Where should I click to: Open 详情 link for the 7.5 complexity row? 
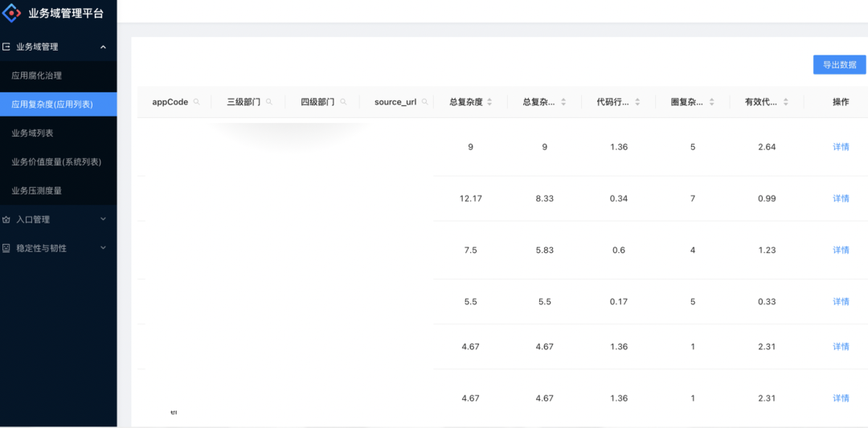point(841,250)
